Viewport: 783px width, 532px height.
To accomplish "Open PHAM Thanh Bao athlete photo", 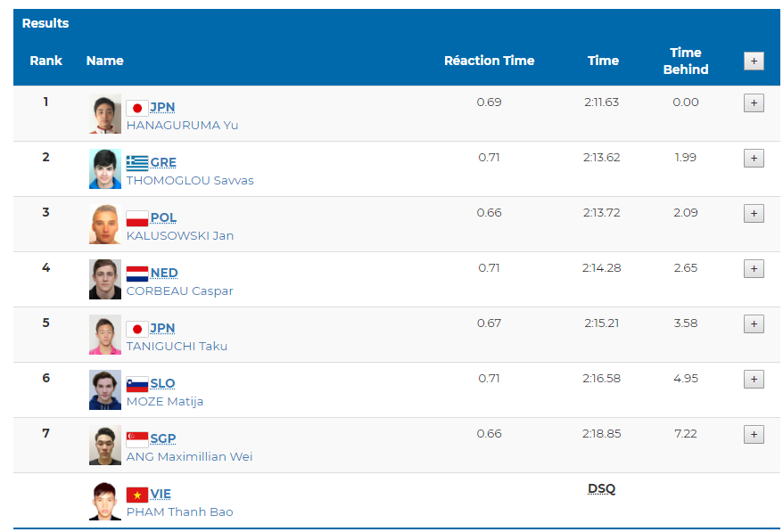I will pos(105,501).
